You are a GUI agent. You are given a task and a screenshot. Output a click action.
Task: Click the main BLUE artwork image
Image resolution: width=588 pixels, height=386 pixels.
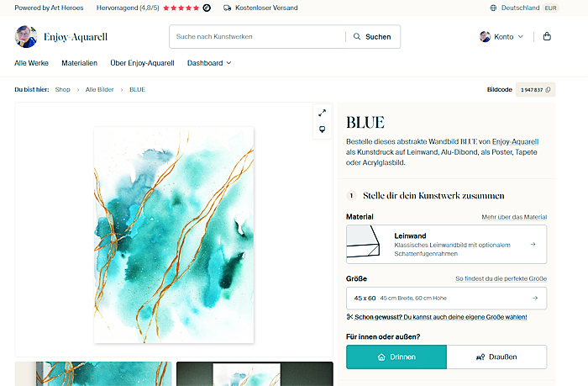pyautogui.click(x=174, y=235)
